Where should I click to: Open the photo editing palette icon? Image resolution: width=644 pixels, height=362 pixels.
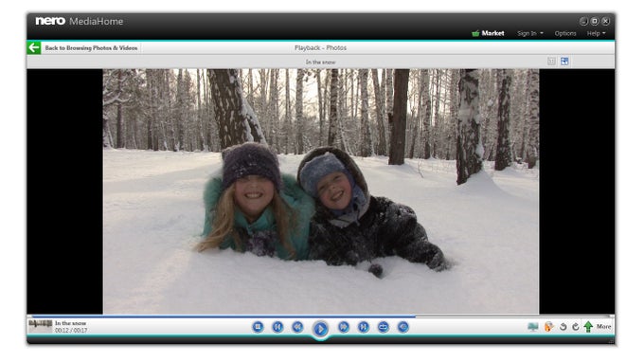(x=548, y=327)
